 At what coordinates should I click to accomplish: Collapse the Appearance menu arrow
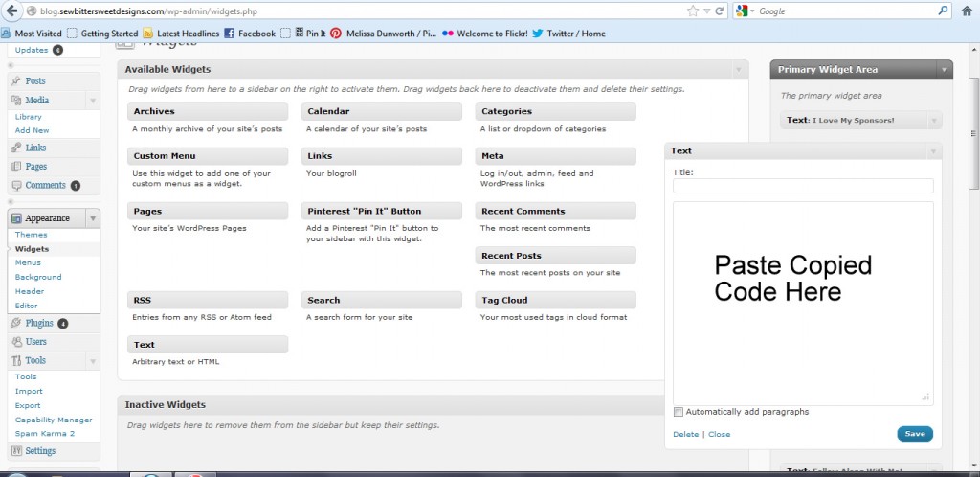pyautogui.click(x=93, y=218)
